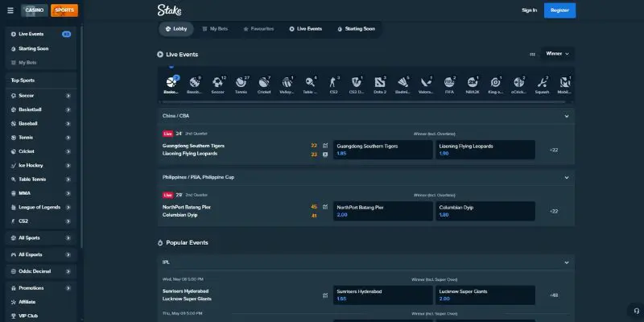
Task: Toggle the layout view icon beside Winner
Action: (532, 54)
